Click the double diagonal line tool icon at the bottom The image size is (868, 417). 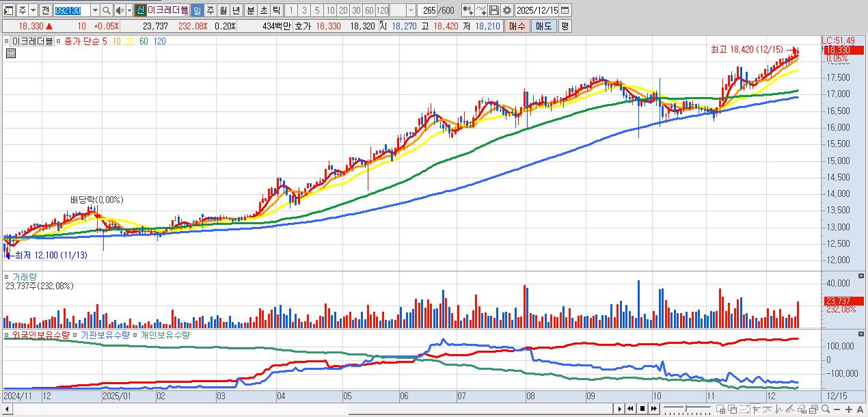(791, 409)
